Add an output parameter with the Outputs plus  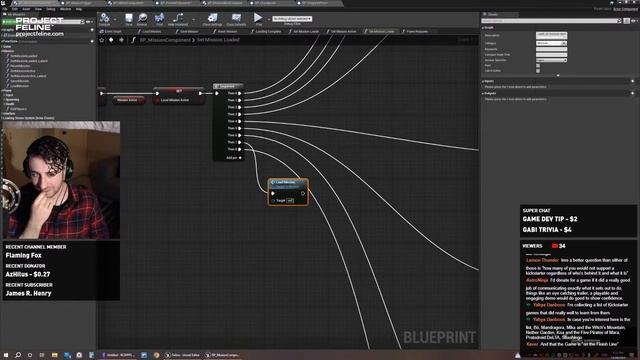pyautogui.click(x=633, y=93)
